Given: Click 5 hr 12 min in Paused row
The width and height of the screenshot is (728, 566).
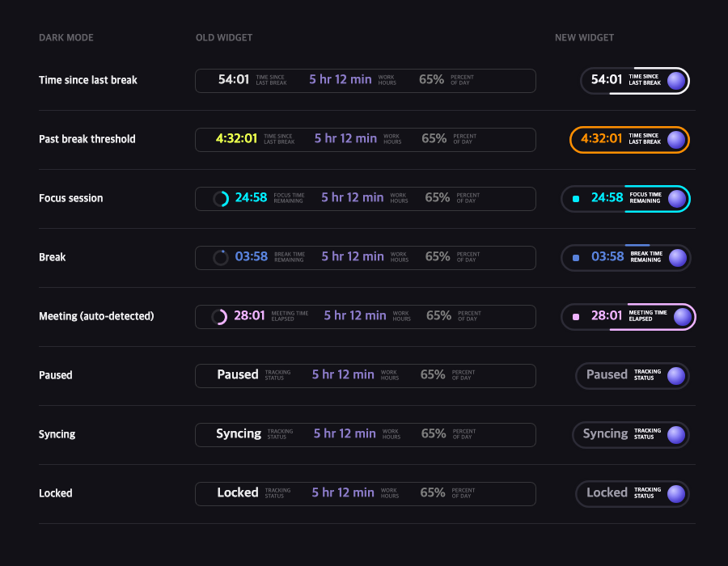Looking at the screenshot, I should click(343, 374).
